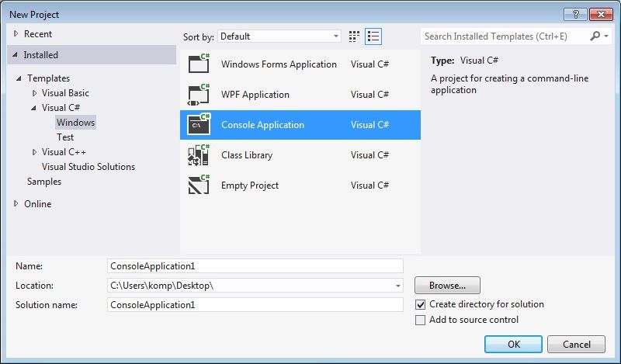Image resolution: width=621 pixels, height=364 pixels.
Task: Click the project Name input field
Action: point(255,266)
